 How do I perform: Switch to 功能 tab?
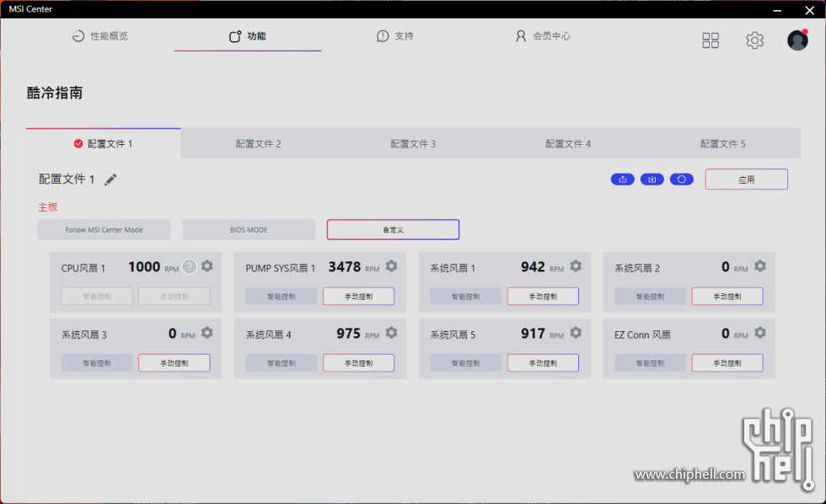pos(248,35)
